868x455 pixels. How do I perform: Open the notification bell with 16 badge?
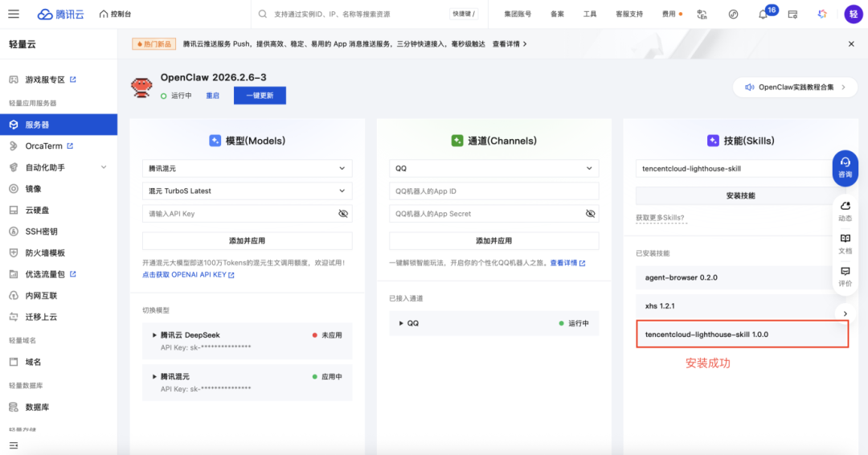click(763, 14)
